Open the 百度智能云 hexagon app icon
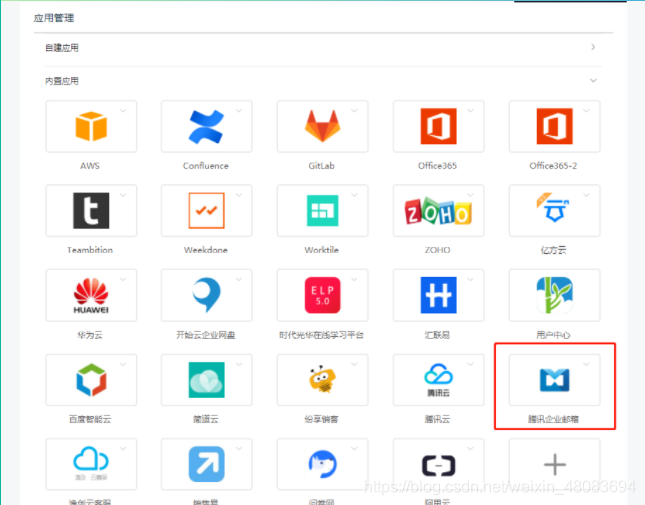 (91, 380)
